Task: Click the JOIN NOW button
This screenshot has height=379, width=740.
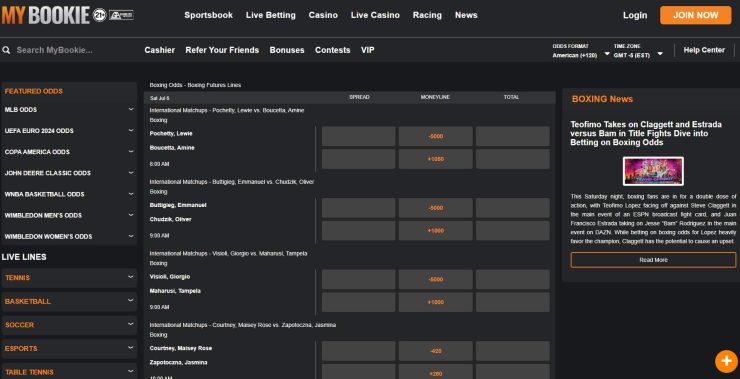Action: click(x=696, y=15)
